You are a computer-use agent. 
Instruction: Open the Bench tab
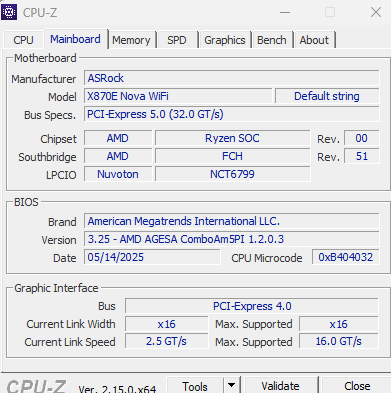[272, 40]
